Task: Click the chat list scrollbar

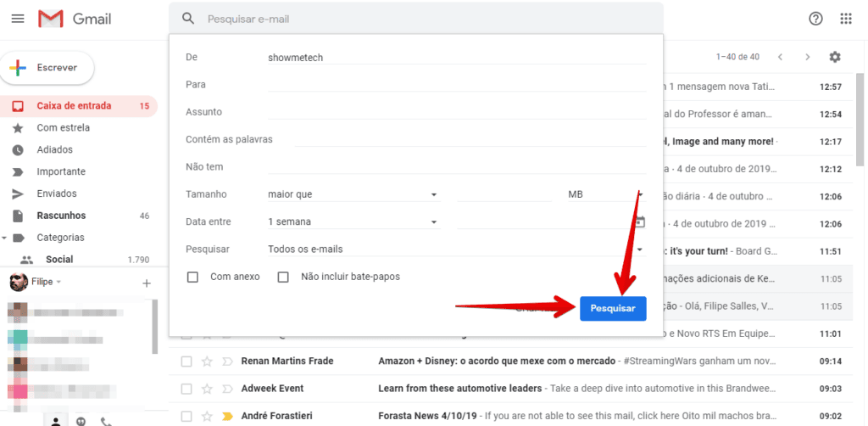Action: (x=155, y=327)
